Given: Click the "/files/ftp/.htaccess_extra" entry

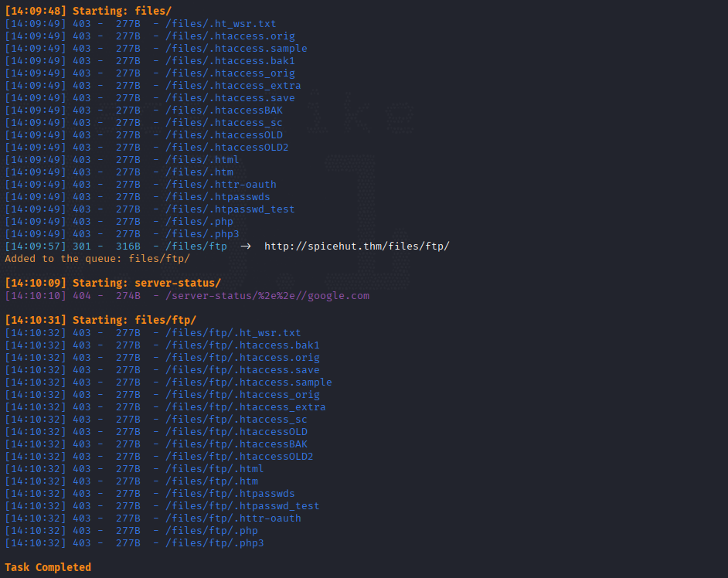Looking at the screenshot, I should (246, 407).
